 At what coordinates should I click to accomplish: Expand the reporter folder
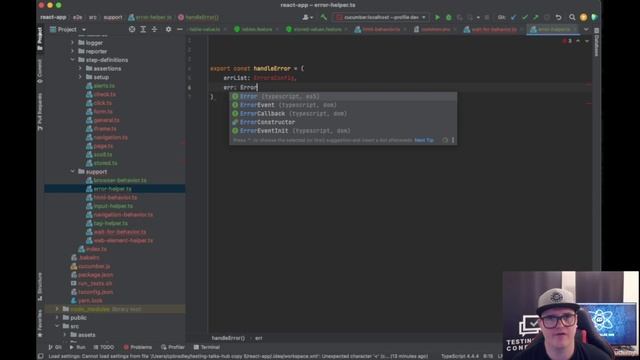(73, 51)
